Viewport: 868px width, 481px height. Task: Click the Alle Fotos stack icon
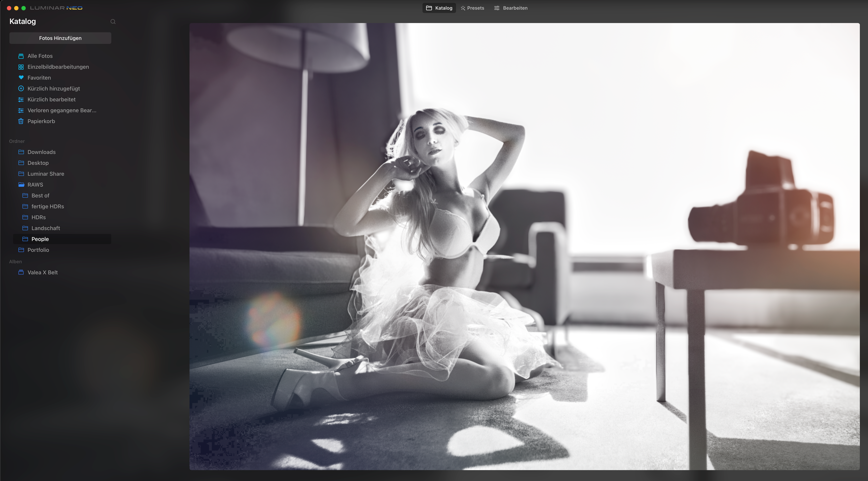(21, 56)
